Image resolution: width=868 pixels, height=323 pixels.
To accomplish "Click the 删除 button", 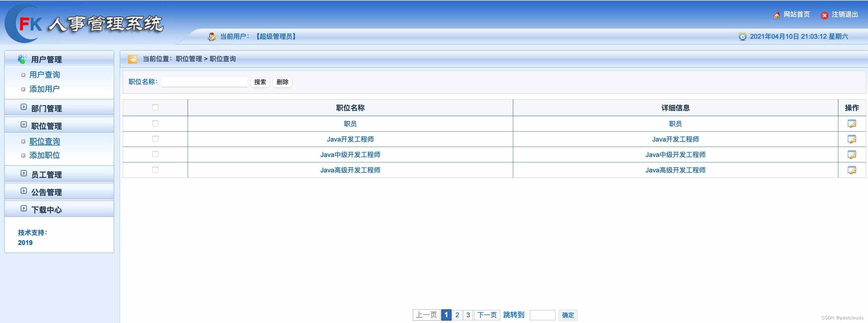I will click(282, 82).
